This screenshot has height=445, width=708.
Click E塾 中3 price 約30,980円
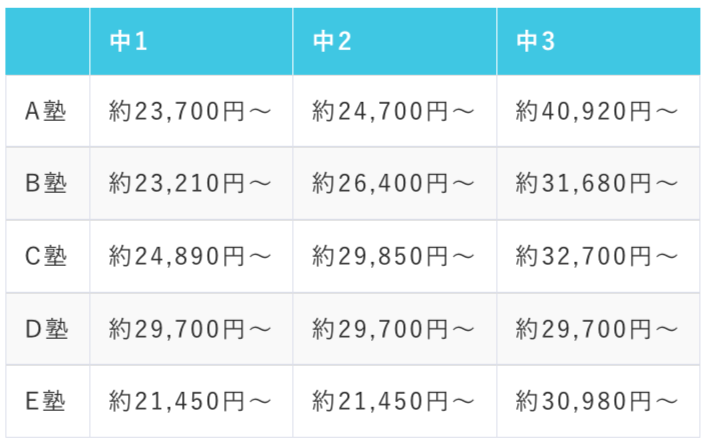tap(597, 401)
